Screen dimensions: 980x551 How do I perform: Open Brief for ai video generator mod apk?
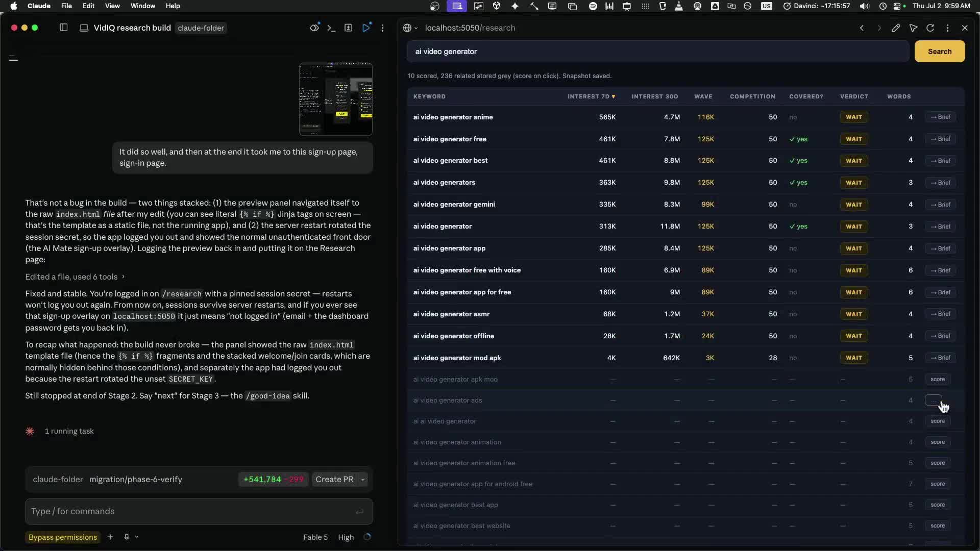pyautogui.click(x=940, y=358)
